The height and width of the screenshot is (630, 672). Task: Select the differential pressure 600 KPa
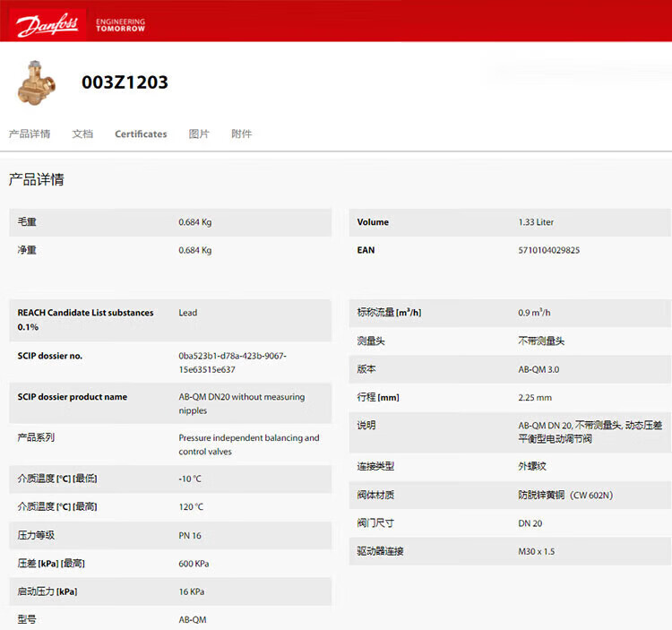coord(194,564)
